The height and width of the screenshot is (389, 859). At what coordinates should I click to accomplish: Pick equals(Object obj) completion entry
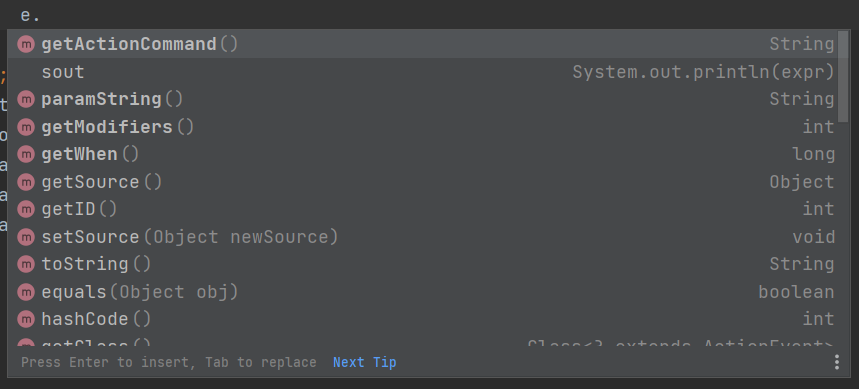pos(422,292)
